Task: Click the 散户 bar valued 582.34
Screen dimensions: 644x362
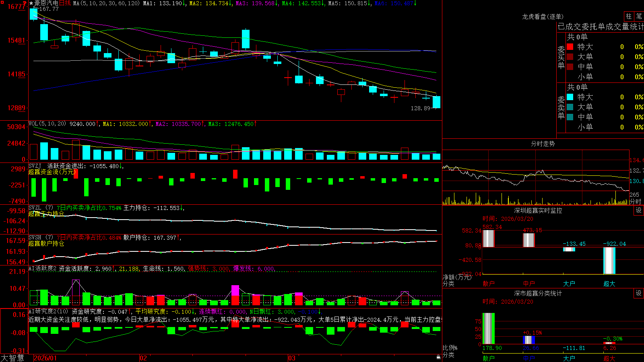Action: coord(488,239)
